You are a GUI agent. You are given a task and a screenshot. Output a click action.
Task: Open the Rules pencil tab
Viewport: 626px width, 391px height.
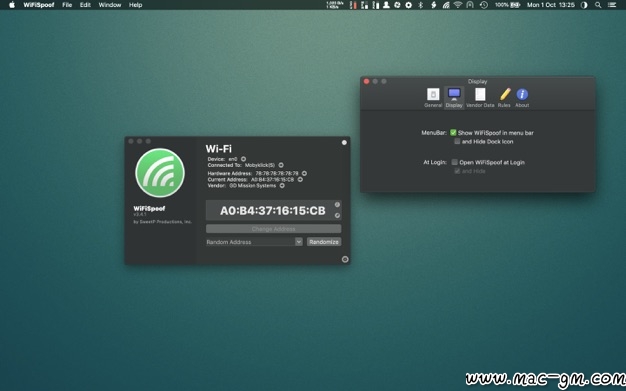click(504, 98)
